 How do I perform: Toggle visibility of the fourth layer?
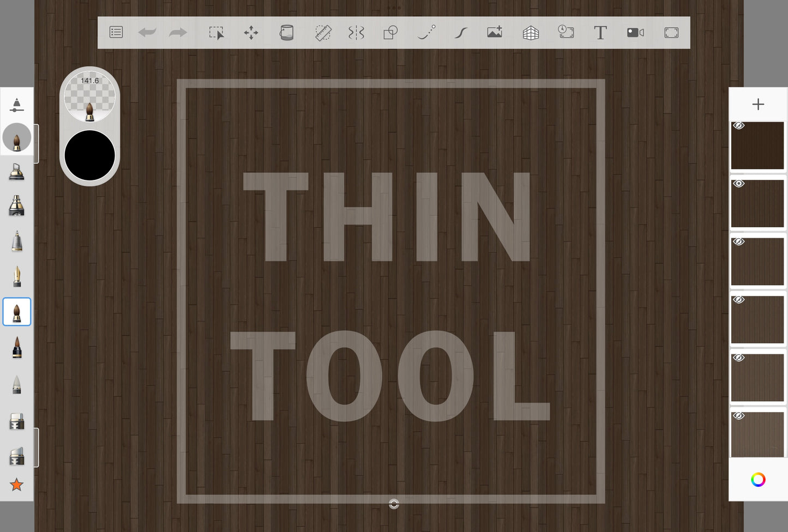pyautogui.click(x=739, y=300)
